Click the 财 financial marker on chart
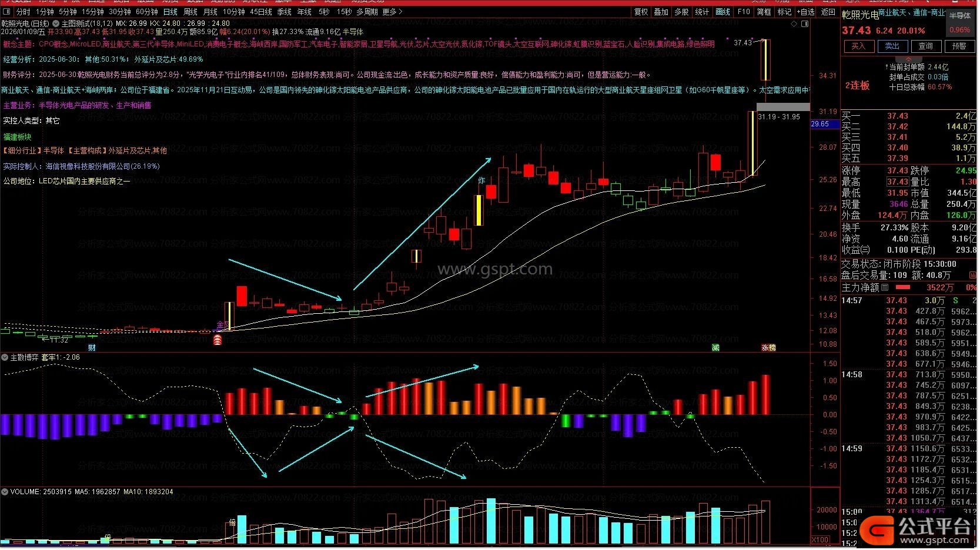The image size is (980, 550). tap(92, 348)
